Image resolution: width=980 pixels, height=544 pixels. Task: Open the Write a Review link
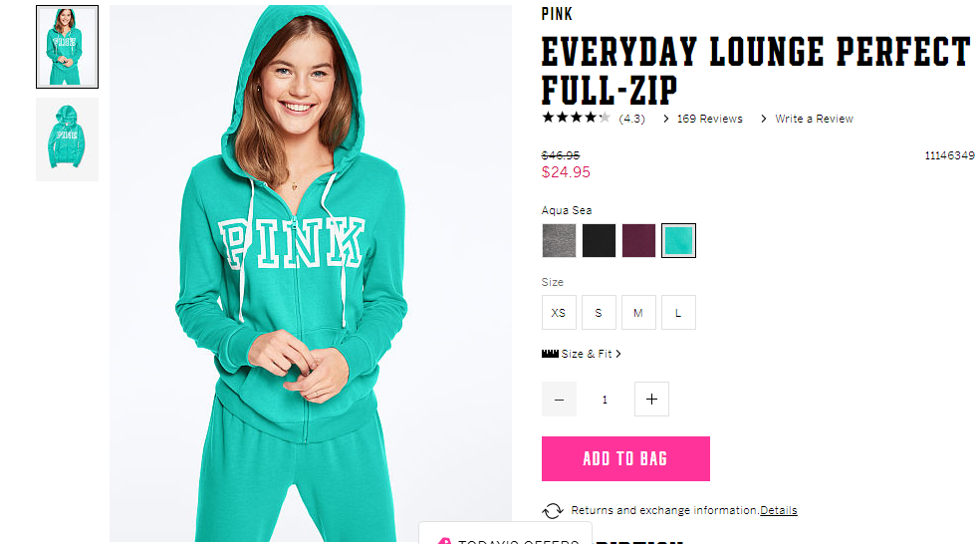click(814, 119)
